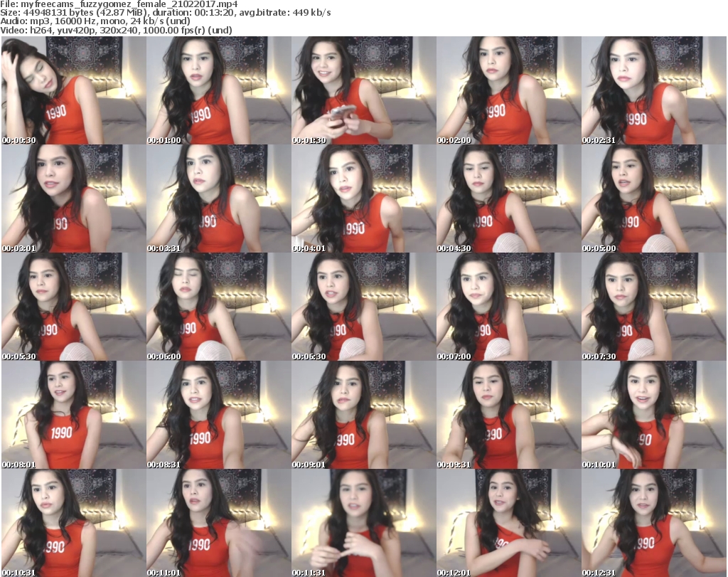728x577 pixels.
Task: View the 00:12:31 contact sheet frame
Action: point(654,523)
